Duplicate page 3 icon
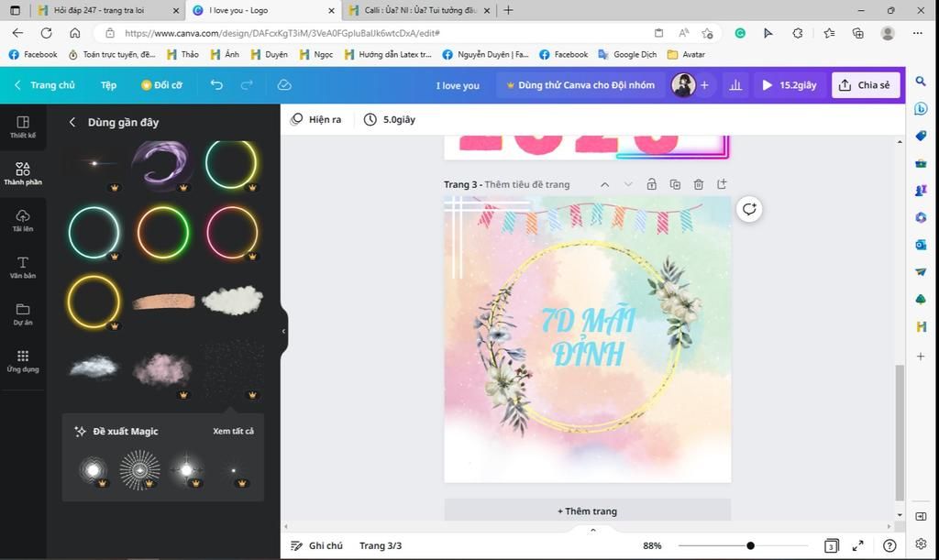Screen dimensions: 939x560 pyautogui.click(x=675, y=184)
